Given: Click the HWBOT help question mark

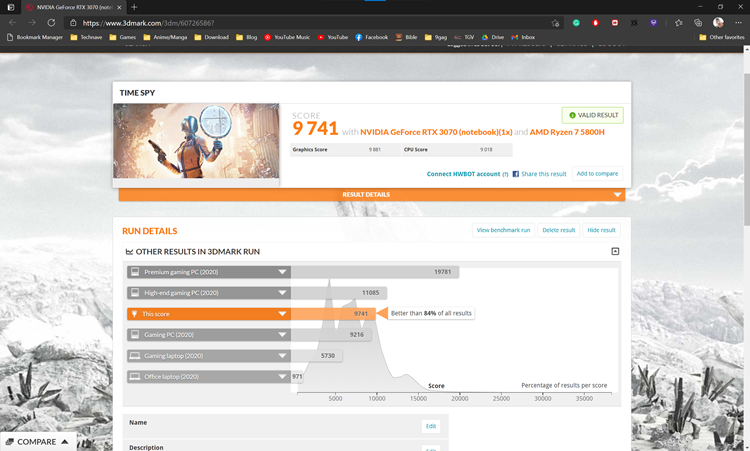Looking at the screenshot, I should click(505, 174).
